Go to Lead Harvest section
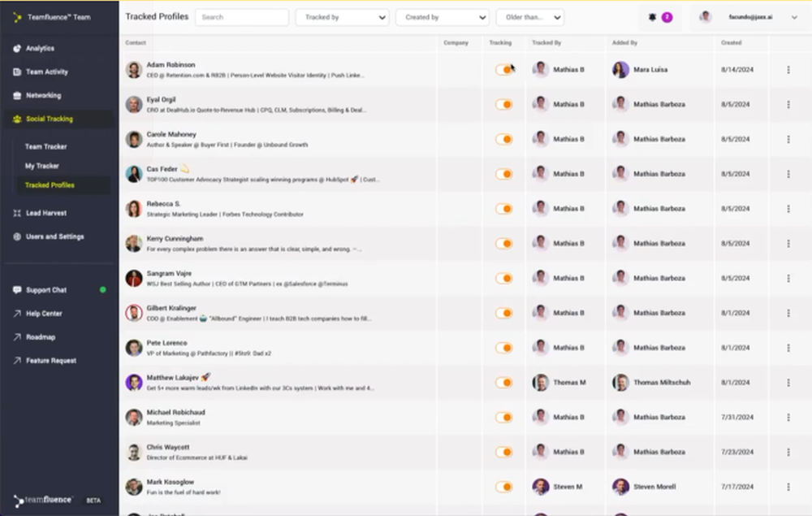 pos(46,213)
